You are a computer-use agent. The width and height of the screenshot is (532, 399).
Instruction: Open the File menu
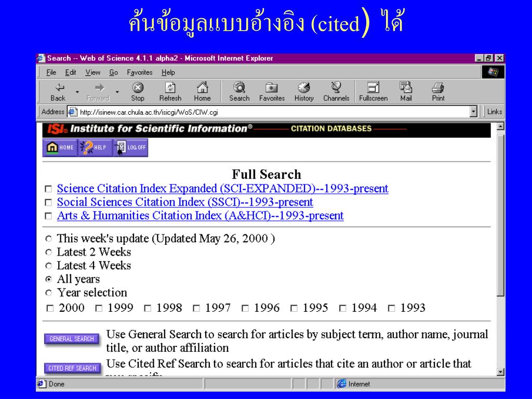[x=51, y=72]
